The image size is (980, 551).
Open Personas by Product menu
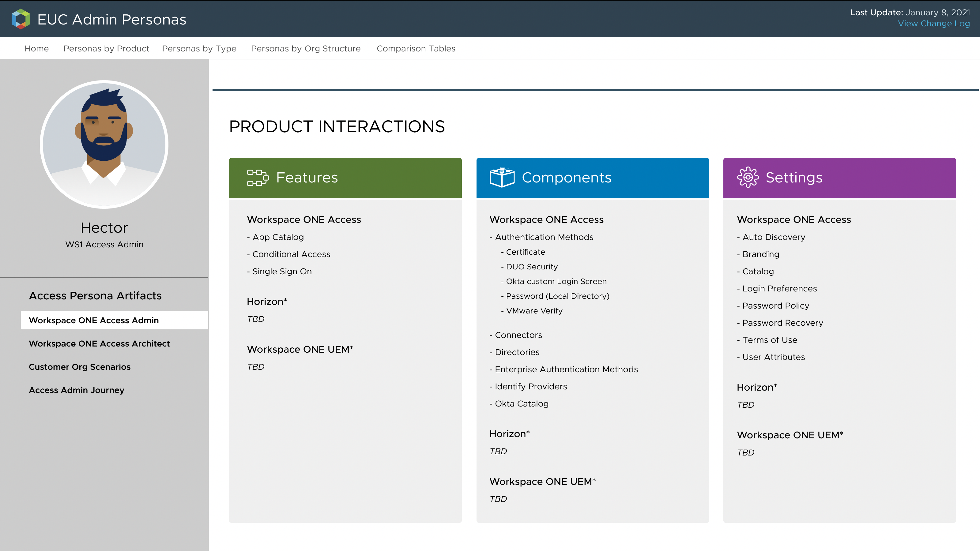coord(106,49)
